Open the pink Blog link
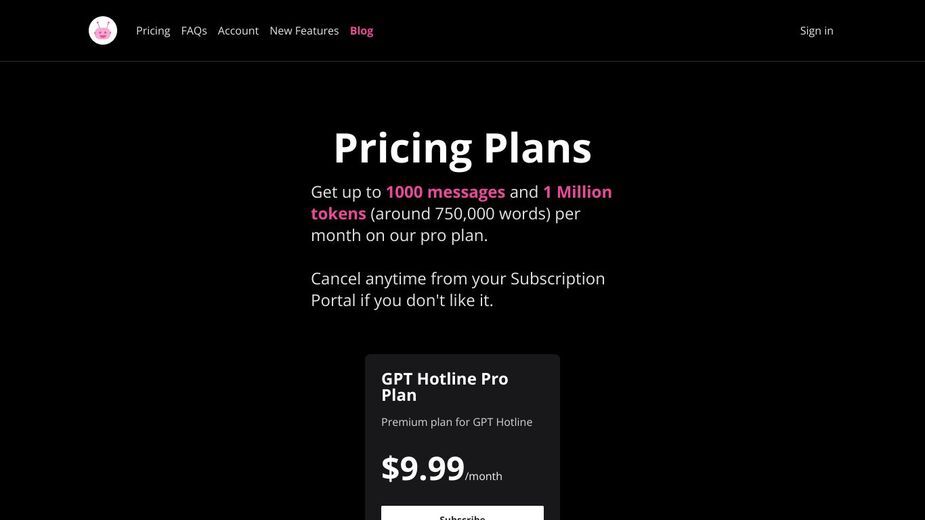 point(362,31)
